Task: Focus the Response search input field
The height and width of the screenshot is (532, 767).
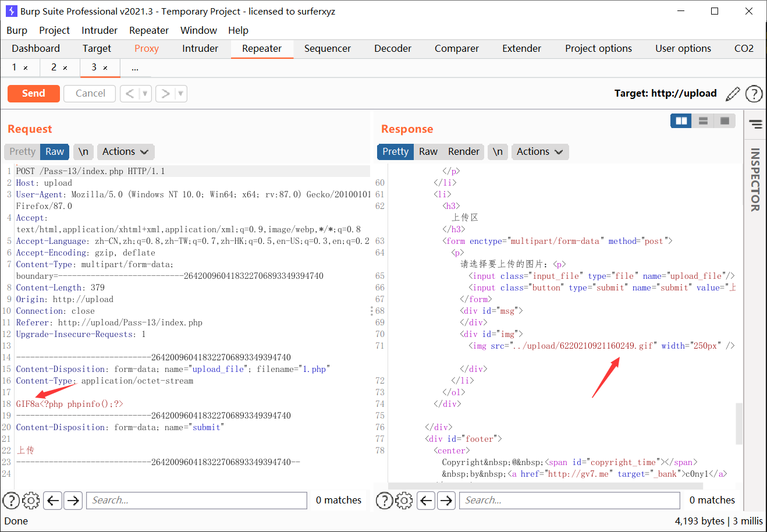Action: tap(570, 500)
